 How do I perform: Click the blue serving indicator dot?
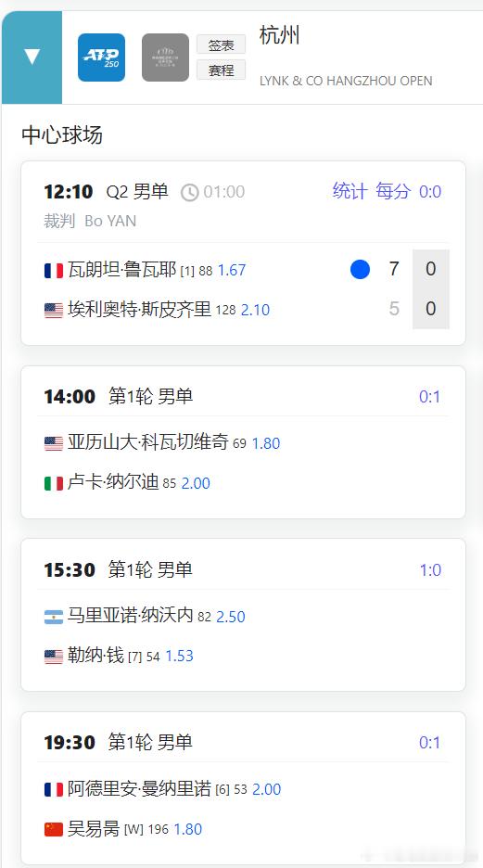361,270
